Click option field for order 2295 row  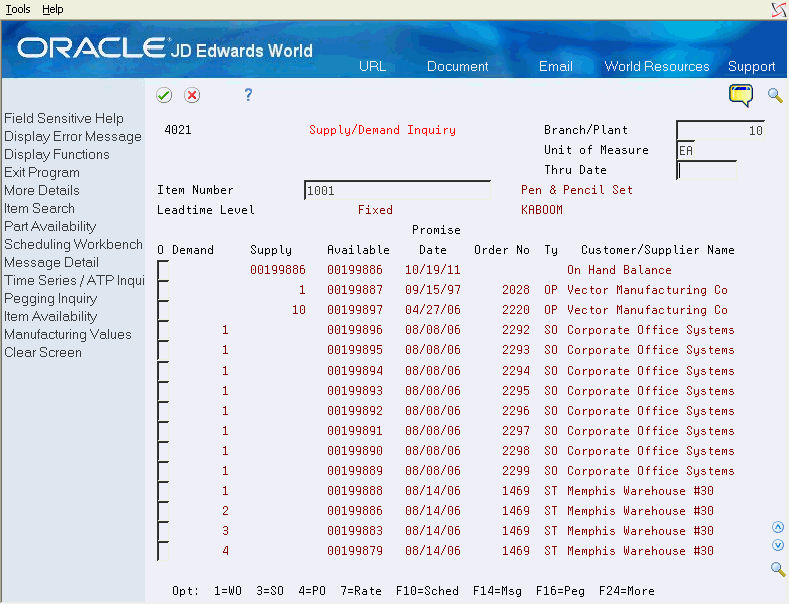click(x=163, y=391)
